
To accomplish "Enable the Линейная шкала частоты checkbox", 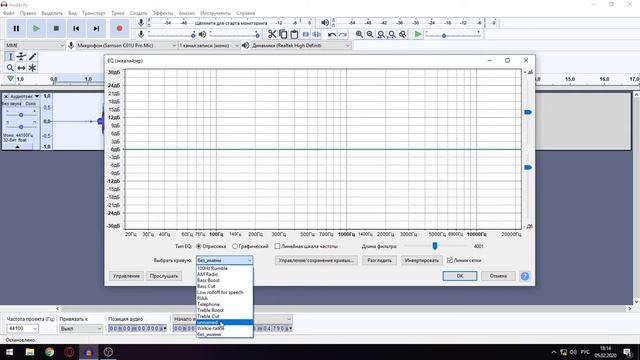I will pos(277,247).
